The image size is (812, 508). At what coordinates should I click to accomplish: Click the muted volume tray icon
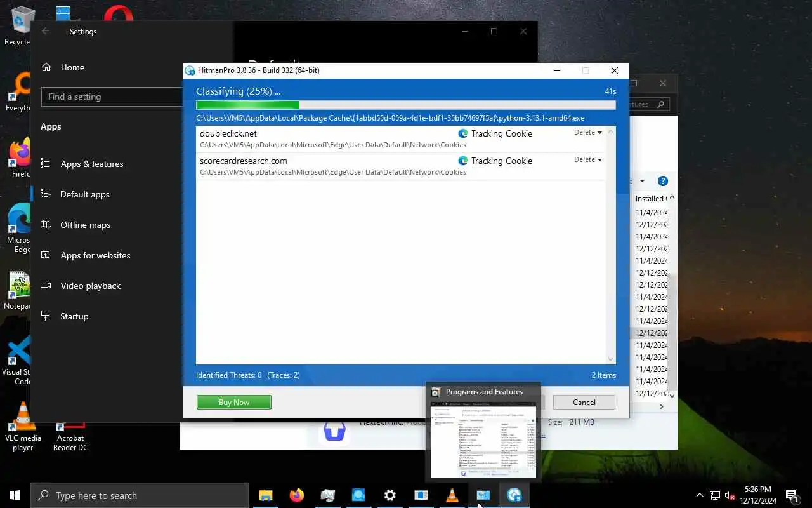point(730,495)
